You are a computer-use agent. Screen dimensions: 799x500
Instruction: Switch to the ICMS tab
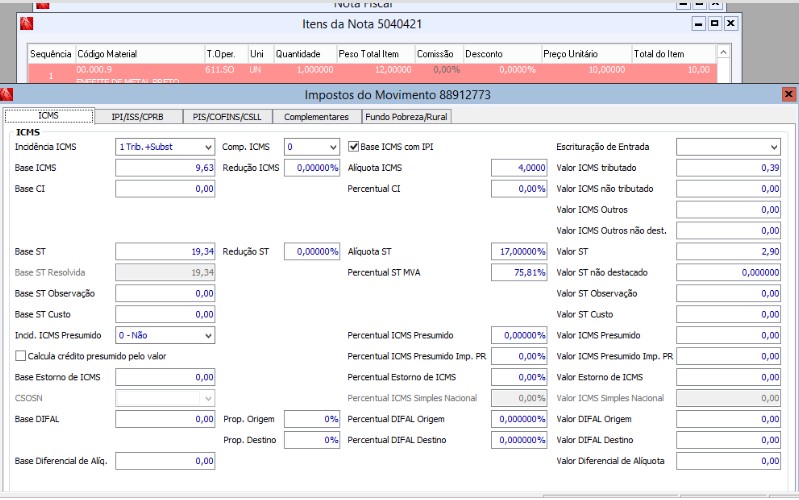(x=49, y=116)
